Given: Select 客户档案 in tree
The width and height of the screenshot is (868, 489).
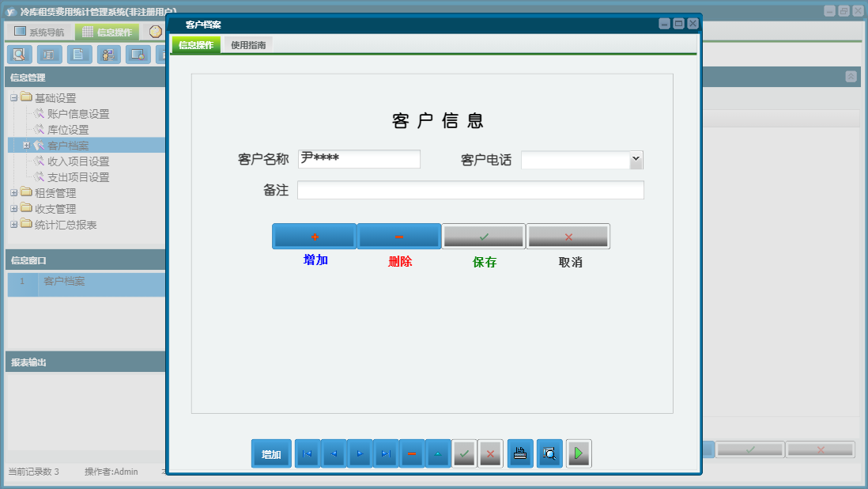Looking at the screenshot, I should click(67, 146).
